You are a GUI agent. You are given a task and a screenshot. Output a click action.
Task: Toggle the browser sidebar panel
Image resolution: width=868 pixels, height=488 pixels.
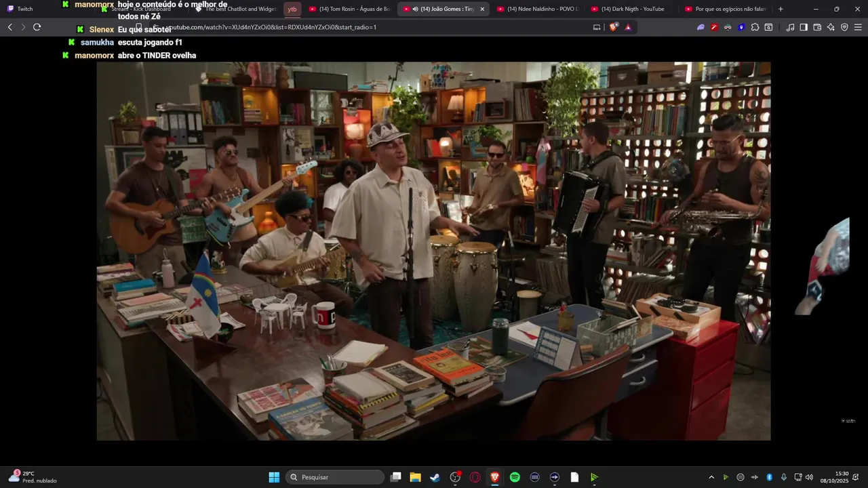point(804,27)
